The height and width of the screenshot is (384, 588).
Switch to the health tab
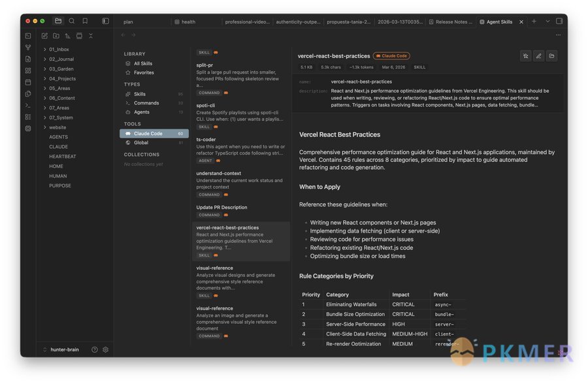tap(188, 22)
